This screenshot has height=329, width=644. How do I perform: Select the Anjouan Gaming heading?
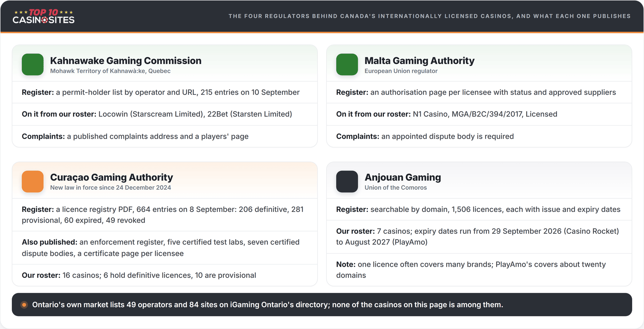(x=402, y=177)
